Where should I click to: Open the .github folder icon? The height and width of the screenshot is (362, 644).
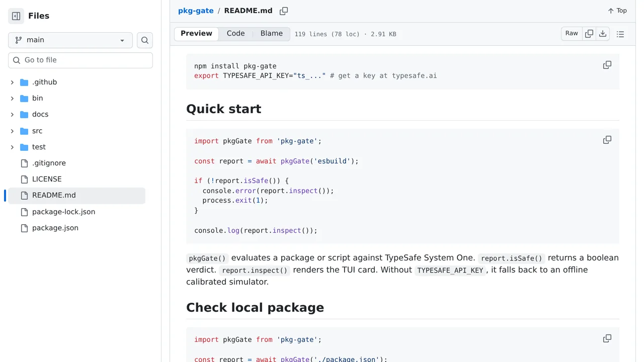[24, 82]
